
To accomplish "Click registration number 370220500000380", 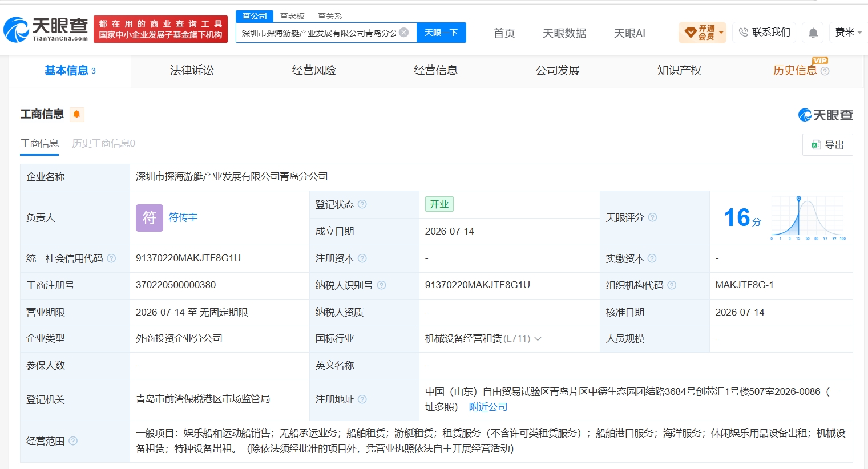I will [176, 285].
